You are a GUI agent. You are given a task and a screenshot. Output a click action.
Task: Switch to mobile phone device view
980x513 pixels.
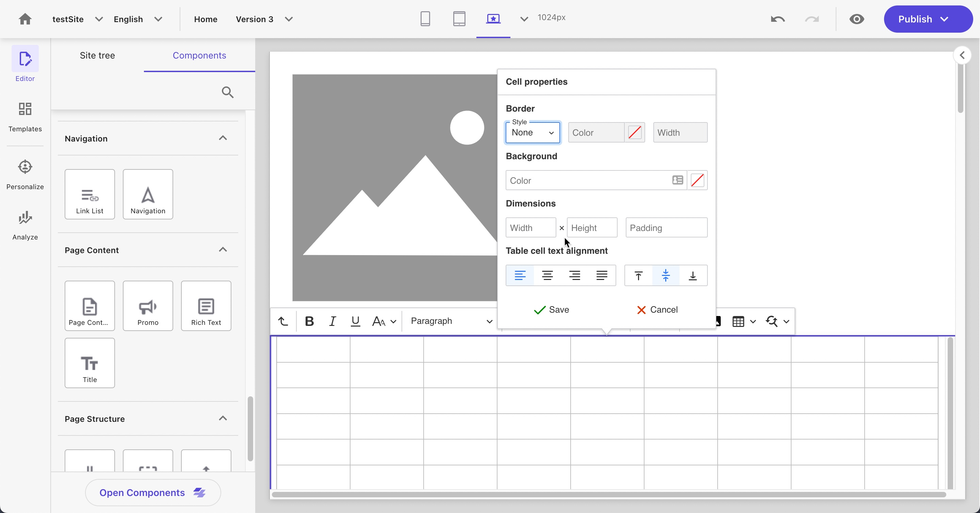pyautogui.click(x=425, y=19)
